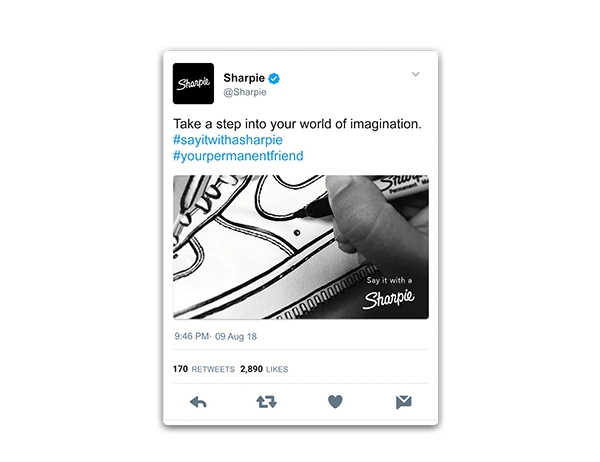The image size is (600, 462).
Task: Expand the tweet options chevron
Action: tap(416, 74)
